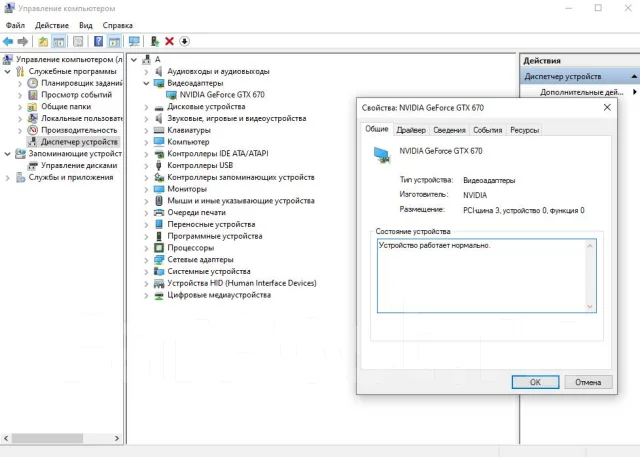
Task: Open the Файл menu
Action: [15, 25]
